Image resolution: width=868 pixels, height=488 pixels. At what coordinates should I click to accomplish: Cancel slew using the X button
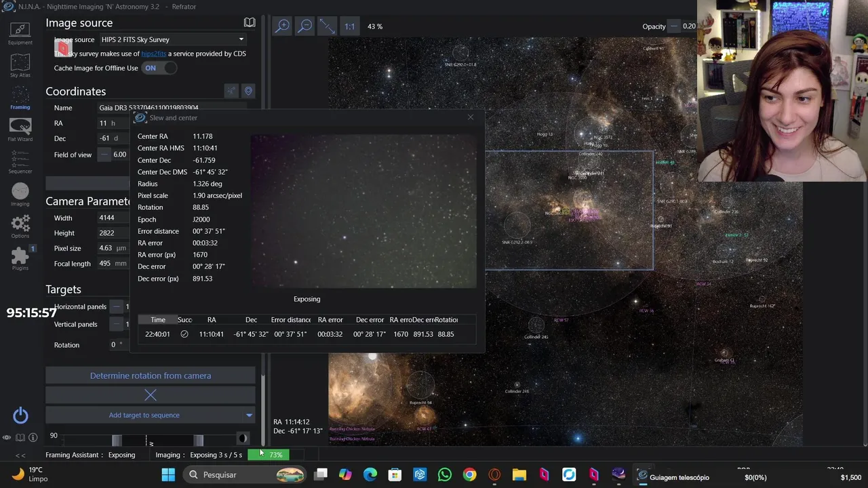point(151,394)
